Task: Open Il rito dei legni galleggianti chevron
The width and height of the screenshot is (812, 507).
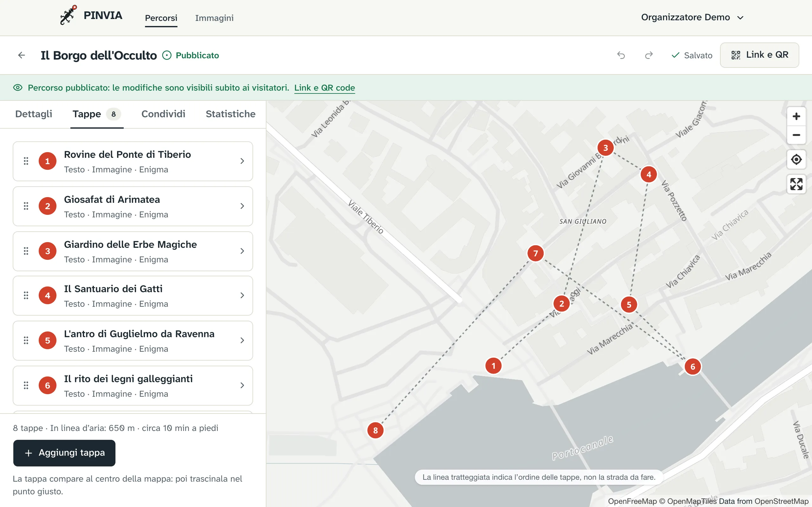Action: [242, 385]
